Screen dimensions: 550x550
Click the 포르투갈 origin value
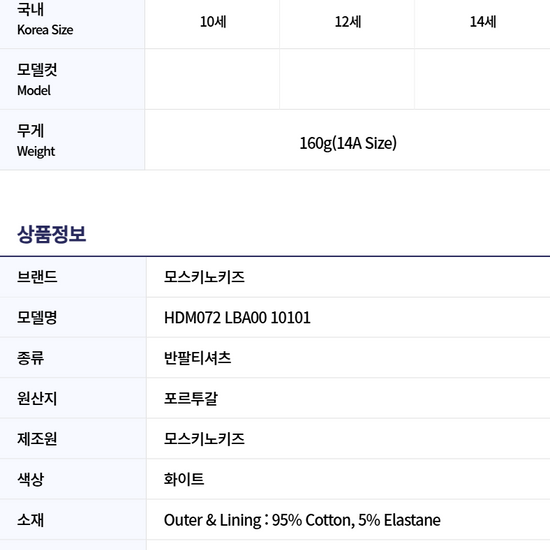click(x=191, y=398)
